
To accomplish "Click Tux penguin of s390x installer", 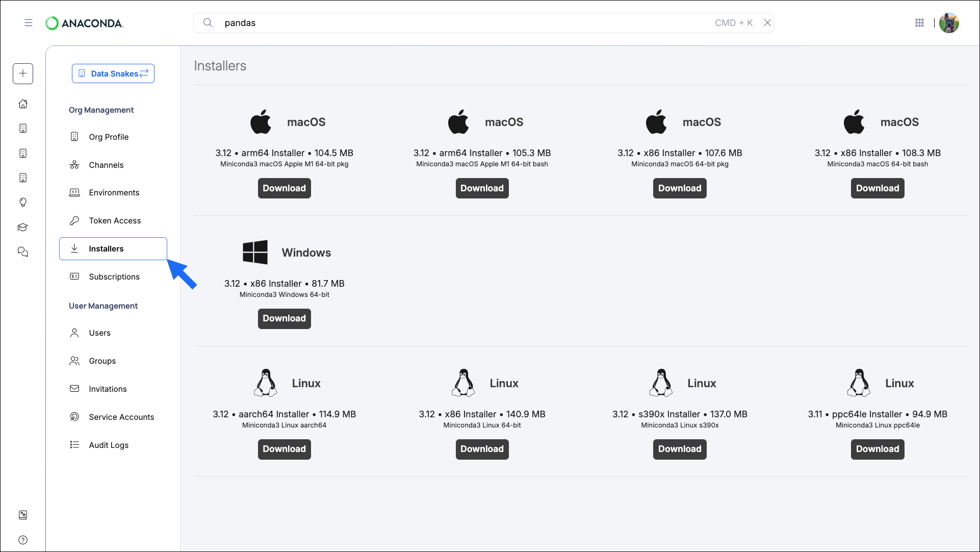I will click(x=661, y=383).
